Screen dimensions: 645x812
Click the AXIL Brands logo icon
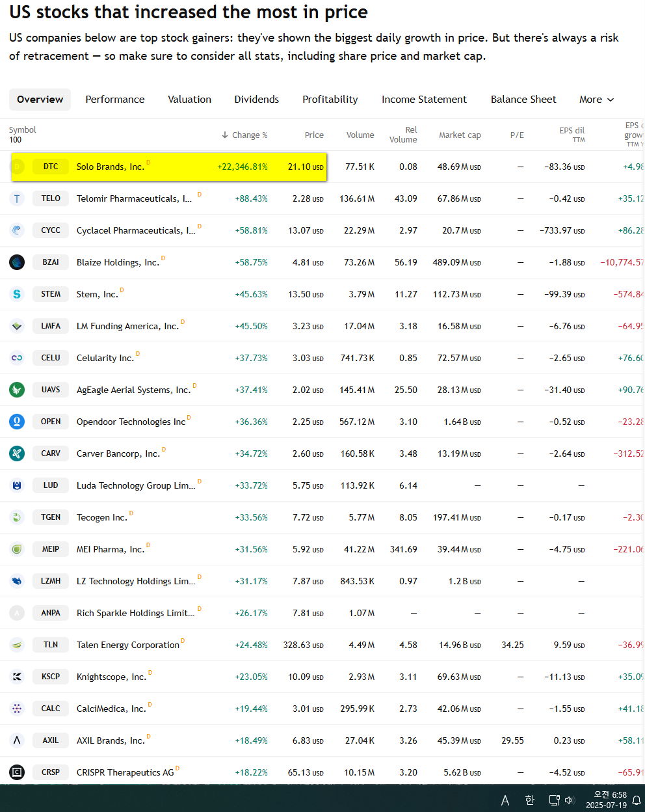tap(17, 740)
